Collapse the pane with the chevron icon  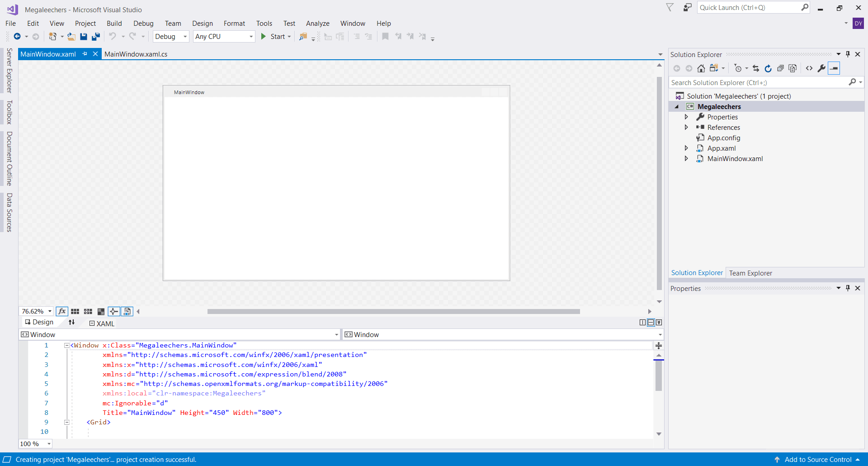659,323
